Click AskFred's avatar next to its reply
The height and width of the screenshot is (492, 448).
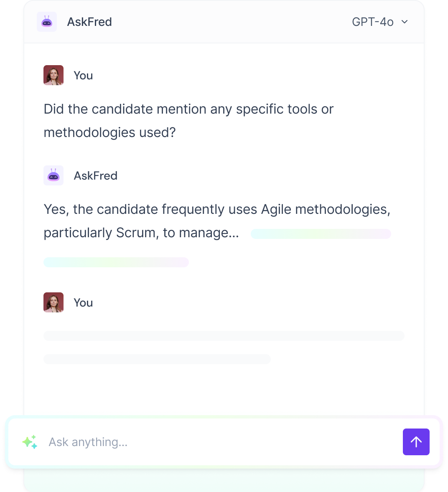coord(53,175)
